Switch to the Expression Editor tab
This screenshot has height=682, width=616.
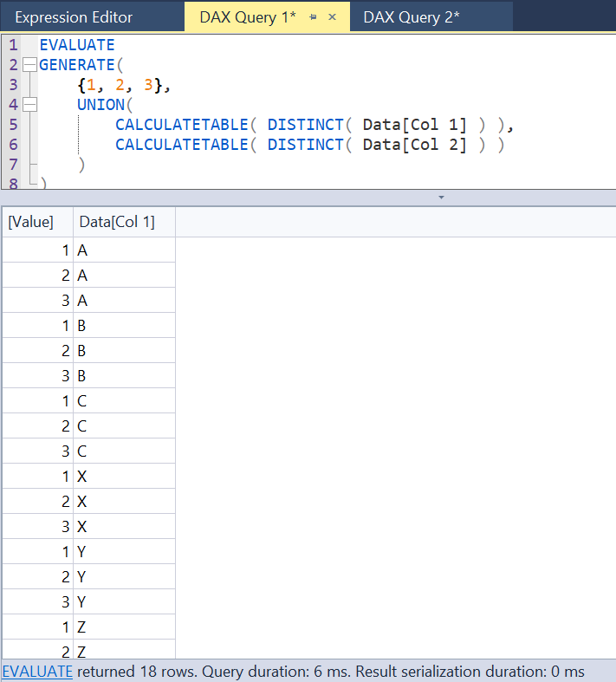coord(74,17)
